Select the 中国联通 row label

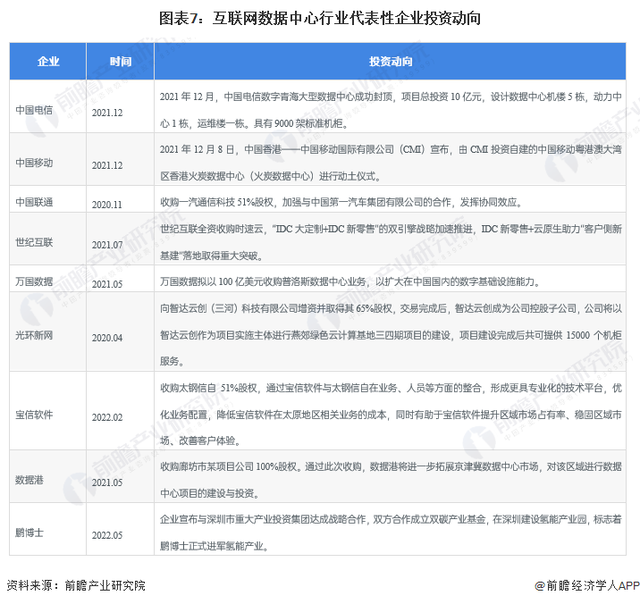click(x=38, y=202)
